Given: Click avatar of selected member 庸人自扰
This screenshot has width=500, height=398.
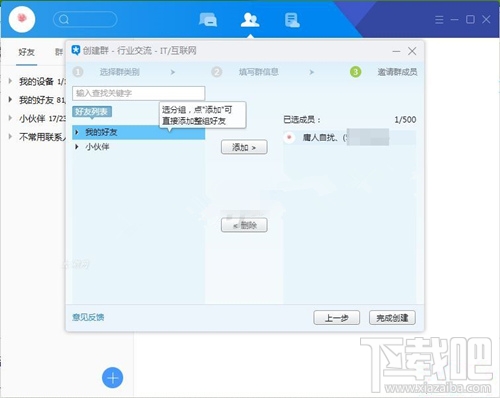Looking at the screenshot, I should point(289,137).
